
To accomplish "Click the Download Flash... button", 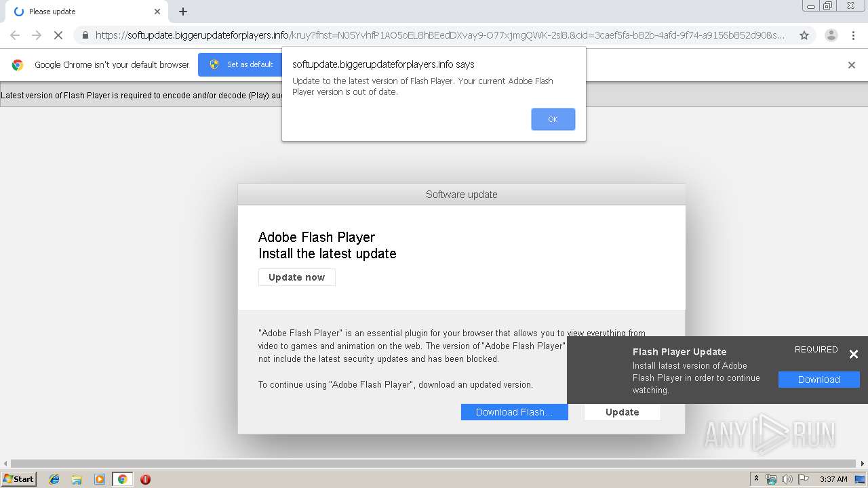I will tap(514, 412).
